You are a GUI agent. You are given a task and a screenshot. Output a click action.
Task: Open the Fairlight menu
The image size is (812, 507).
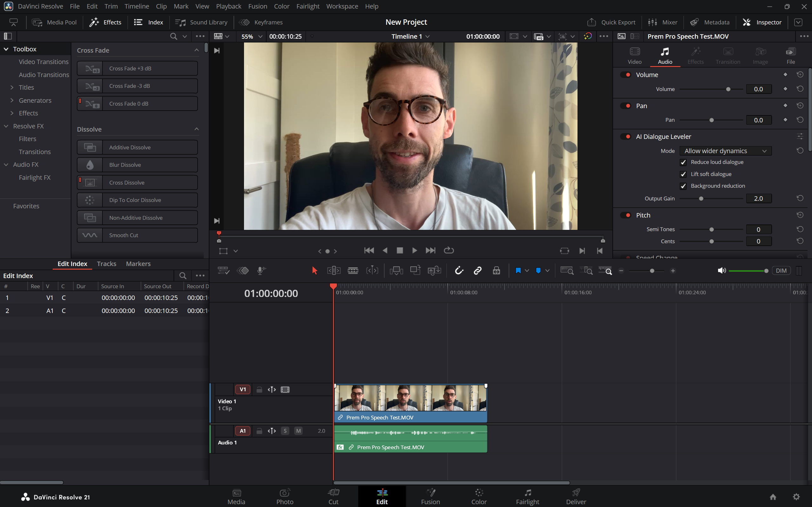308,6
